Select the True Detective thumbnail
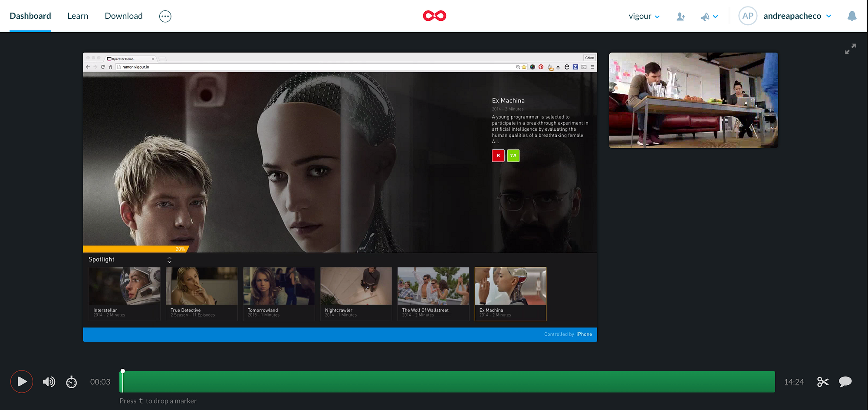868x410 pixels. click(x=202, y=294)
